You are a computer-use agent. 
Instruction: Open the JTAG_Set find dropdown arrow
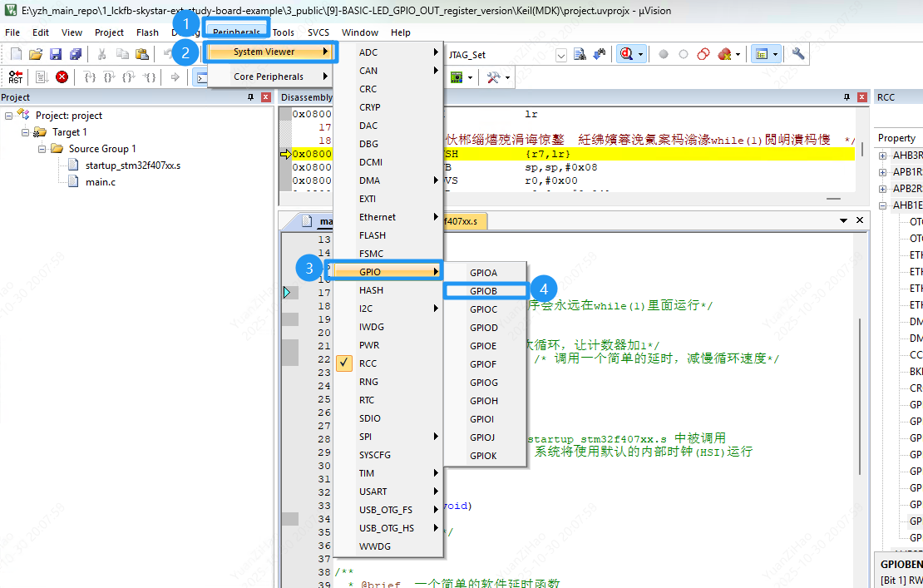(560, 55)
